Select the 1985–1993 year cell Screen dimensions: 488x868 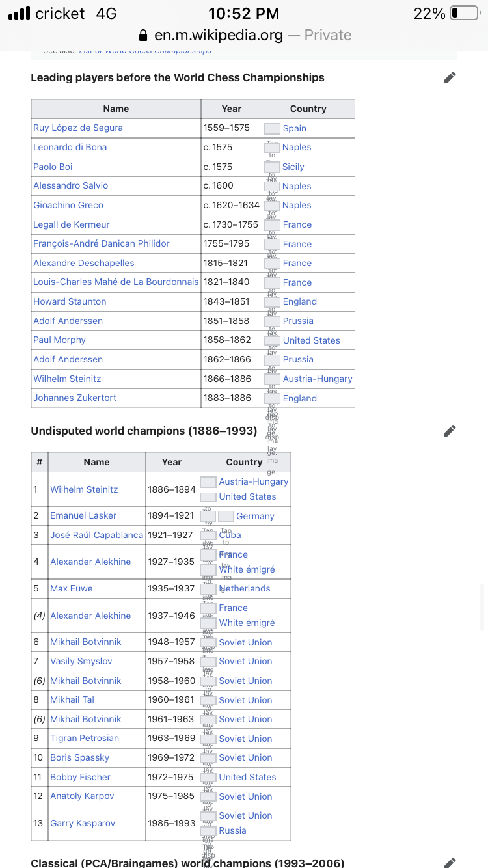click(x=172, y=823)
